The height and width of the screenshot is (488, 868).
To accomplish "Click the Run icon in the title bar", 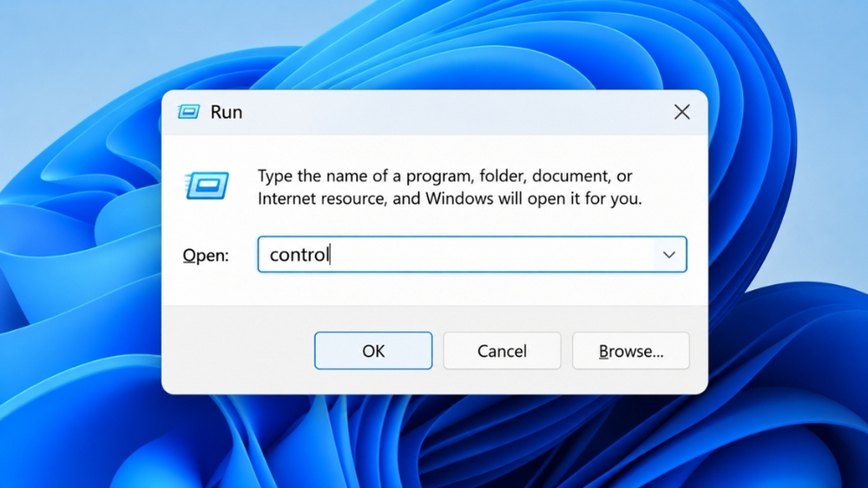I will pos(188,112).
